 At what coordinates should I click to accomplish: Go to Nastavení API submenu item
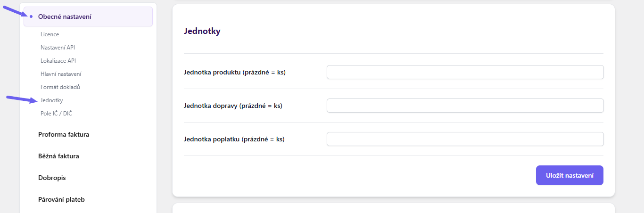click(58, 48)
